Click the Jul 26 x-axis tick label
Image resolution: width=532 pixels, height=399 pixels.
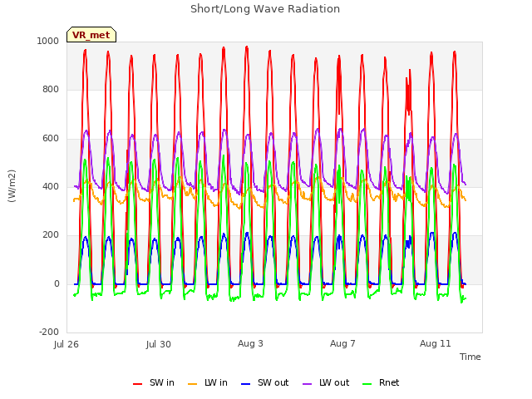pyautogui.click(x=66, y=344)
